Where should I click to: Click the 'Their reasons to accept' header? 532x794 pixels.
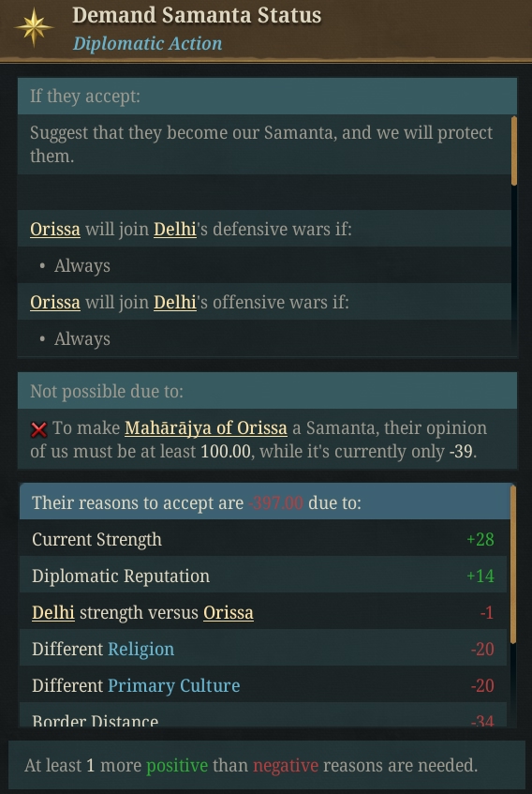(x=264, y=502)
